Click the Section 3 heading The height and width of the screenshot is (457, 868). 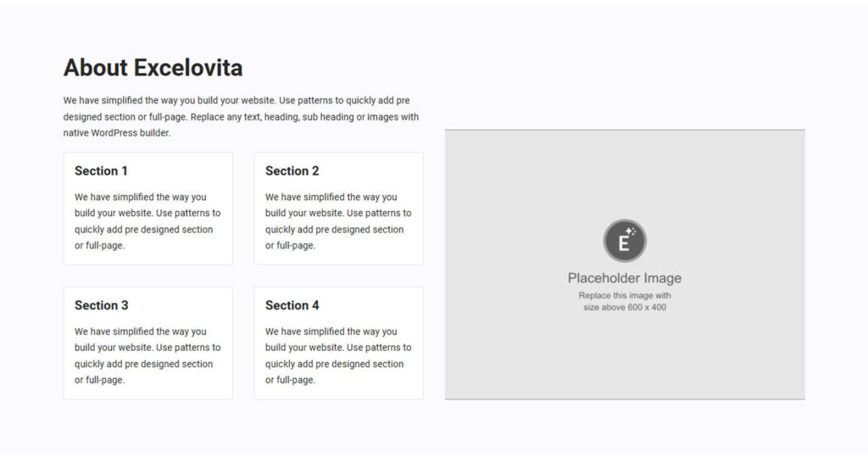[102, 305]
